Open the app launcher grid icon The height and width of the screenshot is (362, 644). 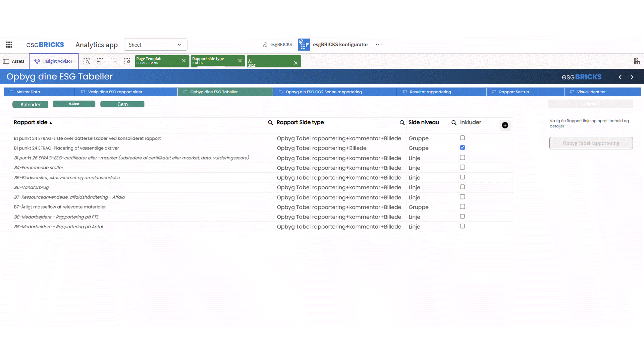point(9,45)
